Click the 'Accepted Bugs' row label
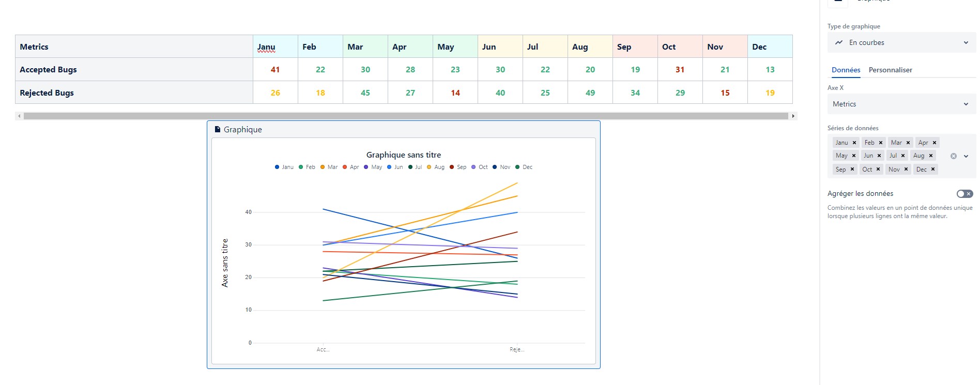This screenshot has height=385, width=980. (48, 70)
